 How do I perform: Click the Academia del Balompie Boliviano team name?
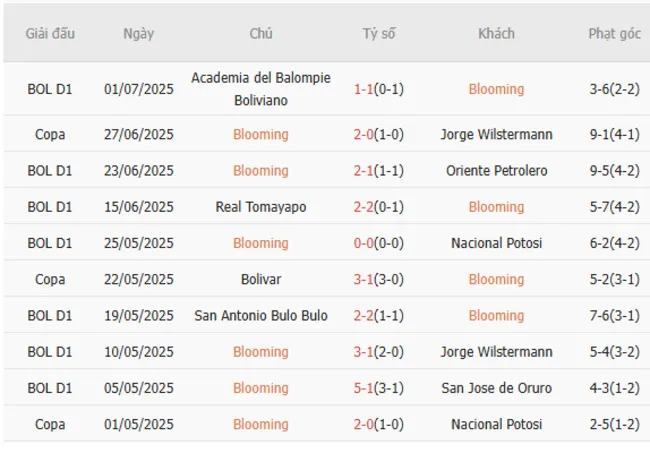click(260, 88)
